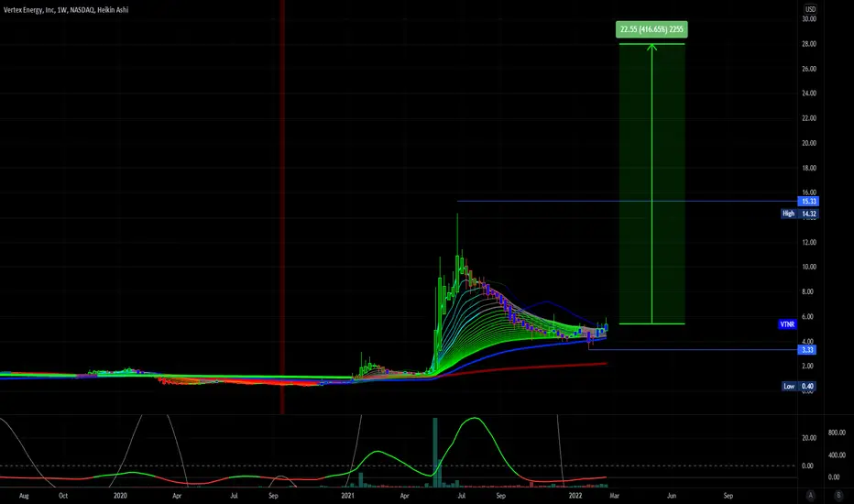The width and height of the screenshot is (854, 504).
Task: Click the 28.00 price axis value
Action: coord(809,44)
